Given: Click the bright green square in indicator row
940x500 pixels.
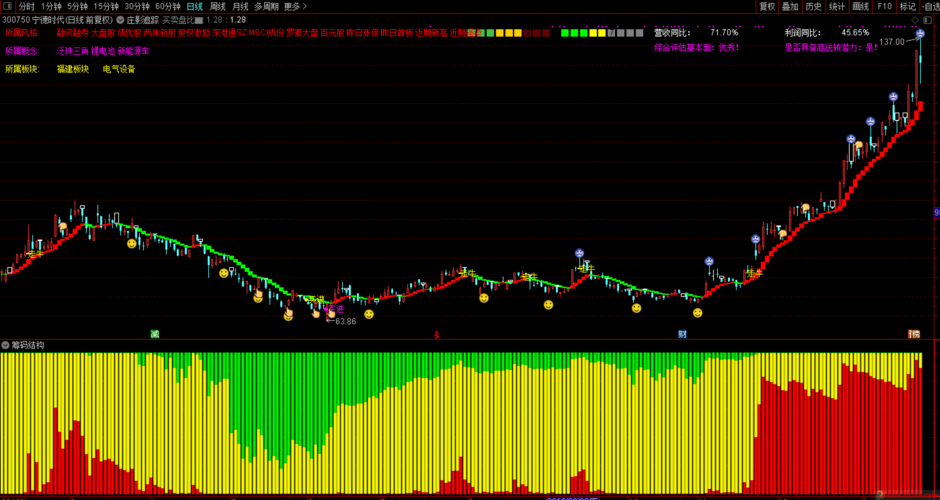Looking at the screenshot, I should click(x=566, y=33).
